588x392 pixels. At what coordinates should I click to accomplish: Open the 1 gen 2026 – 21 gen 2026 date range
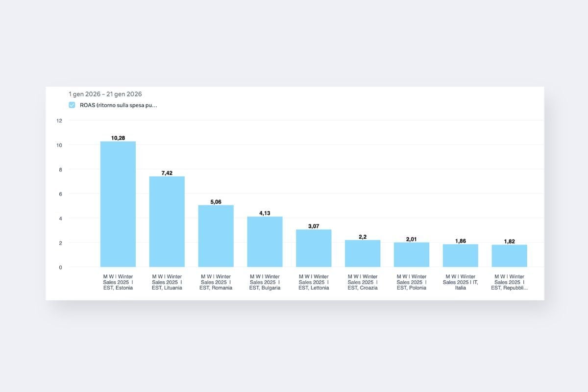coord(105,94)
